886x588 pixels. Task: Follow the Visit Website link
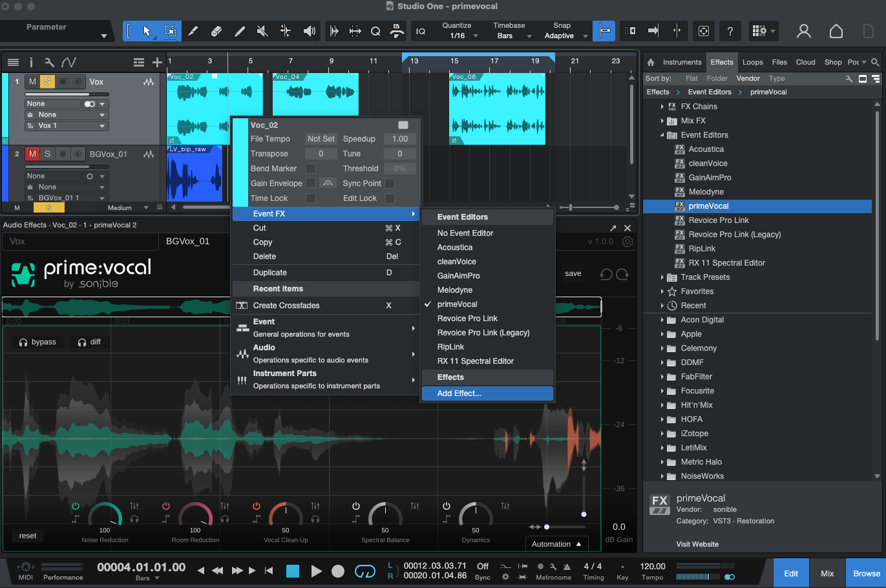pyautogui.click(x=697, y=544)
